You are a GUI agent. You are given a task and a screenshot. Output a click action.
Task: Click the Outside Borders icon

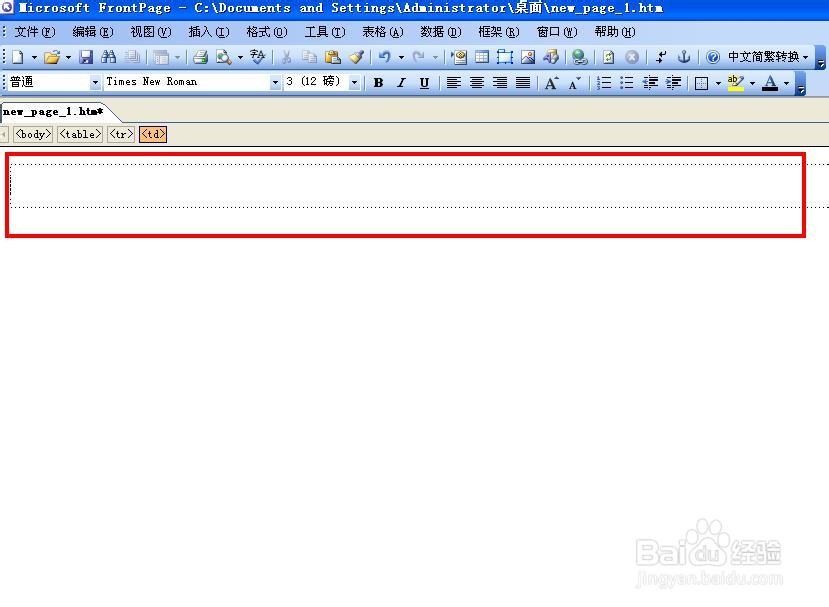click(702, 83)
